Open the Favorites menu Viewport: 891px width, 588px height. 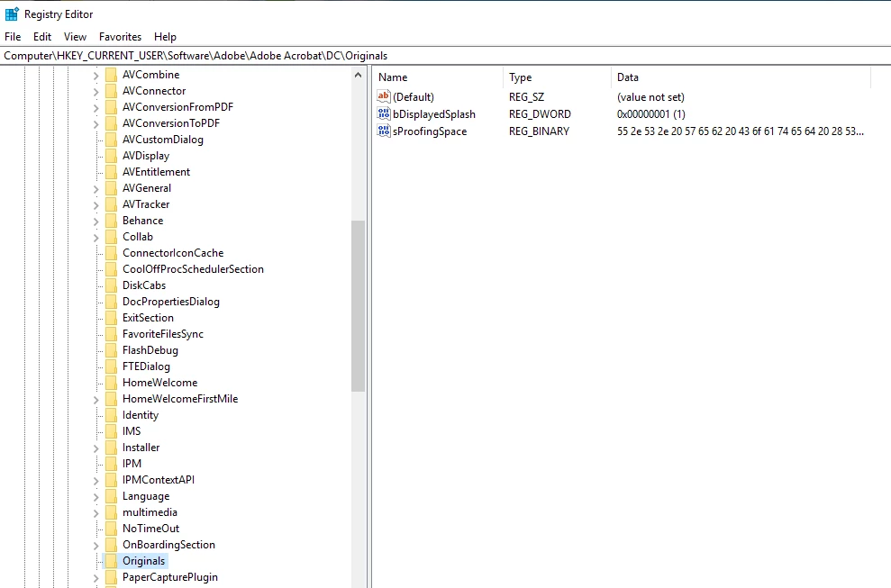pyautogui.click(x=120, y=36)
